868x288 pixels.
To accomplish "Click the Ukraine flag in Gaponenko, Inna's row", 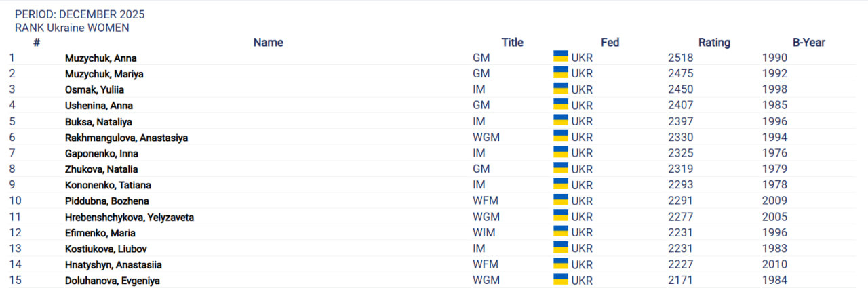I will point(561,152).
